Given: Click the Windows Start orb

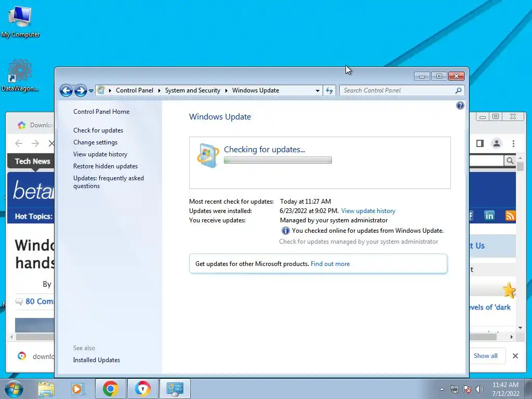Looking at the screenshot, I should tap(14, 389).
